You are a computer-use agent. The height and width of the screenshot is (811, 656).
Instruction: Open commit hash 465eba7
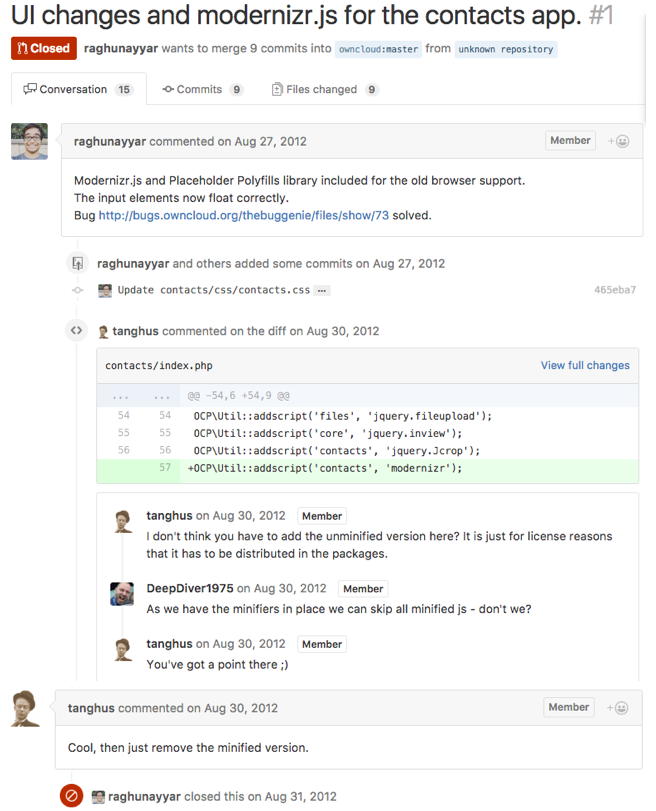[x=614, y=290]
